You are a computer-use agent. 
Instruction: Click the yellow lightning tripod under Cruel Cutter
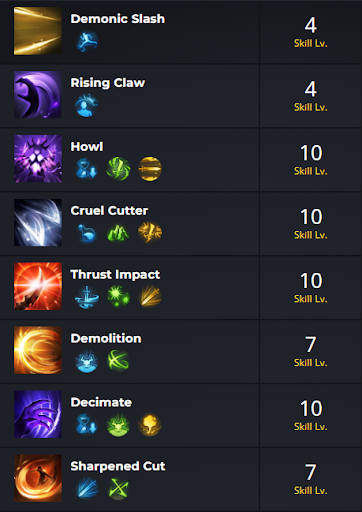[150, 232]
